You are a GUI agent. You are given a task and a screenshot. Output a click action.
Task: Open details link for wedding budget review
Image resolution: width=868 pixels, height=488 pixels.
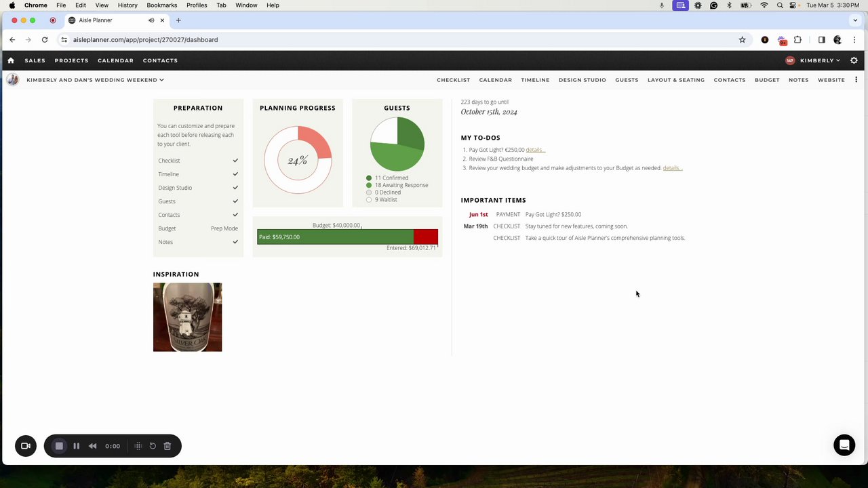tap(673, 168)
